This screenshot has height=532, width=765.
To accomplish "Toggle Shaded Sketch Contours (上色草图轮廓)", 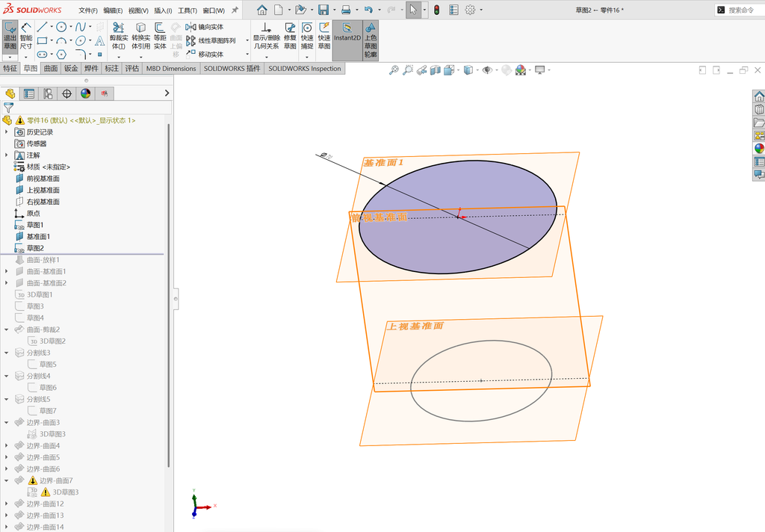I will [371, 40].
